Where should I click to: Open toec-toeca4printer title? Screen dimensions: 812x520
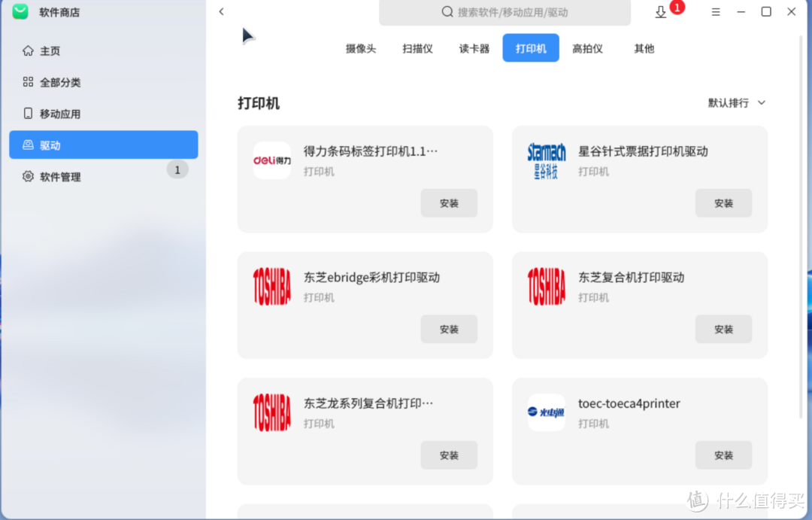[x=629, y=403]
